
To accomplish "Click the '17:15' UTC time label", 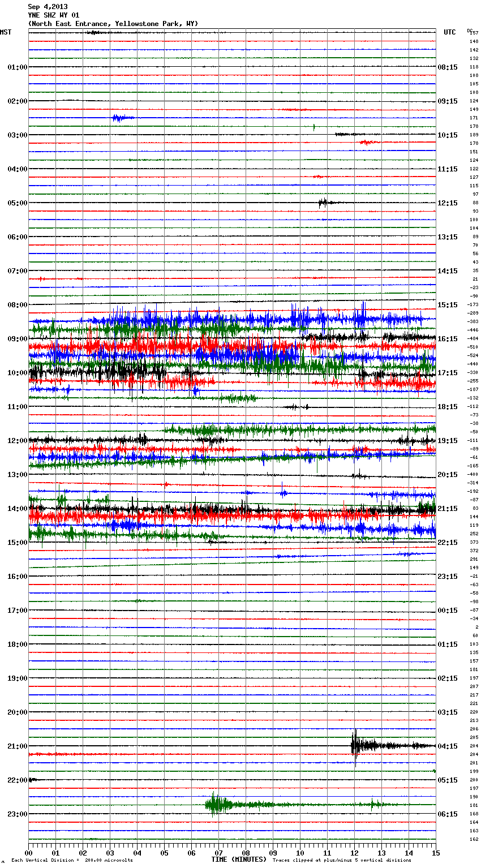I will point(448,373).
